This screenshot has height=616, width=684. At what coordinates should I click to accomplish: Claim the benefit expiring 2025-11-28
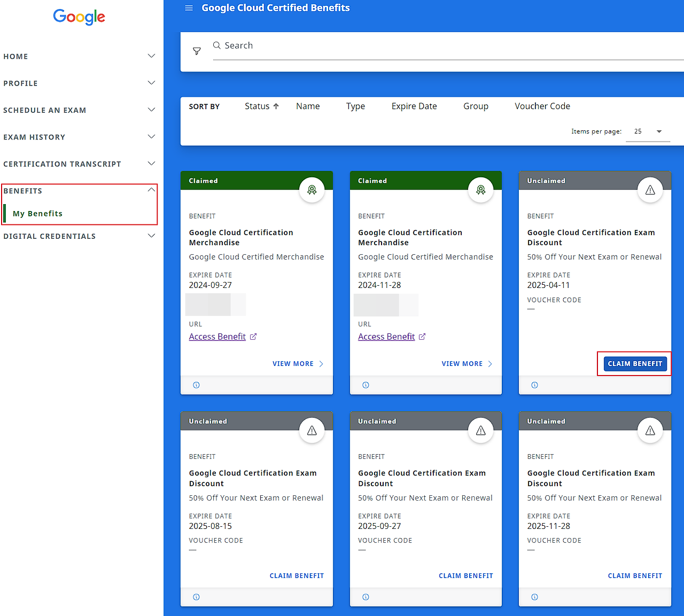635,576
